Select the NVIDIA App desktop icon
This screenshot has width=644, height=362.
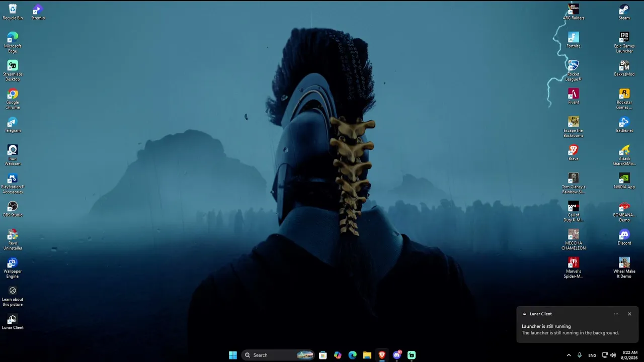point(624,181)
